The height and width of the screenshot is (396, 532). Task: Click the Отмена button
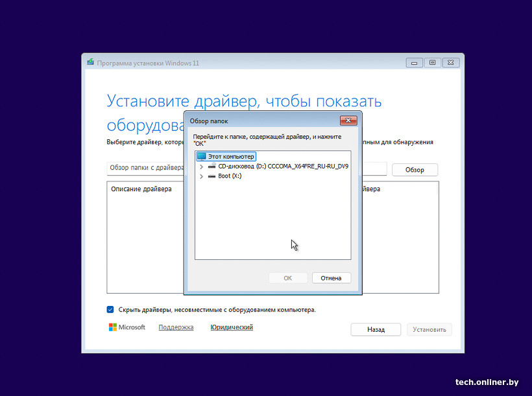pyautogui.click(x=331, y=278)
